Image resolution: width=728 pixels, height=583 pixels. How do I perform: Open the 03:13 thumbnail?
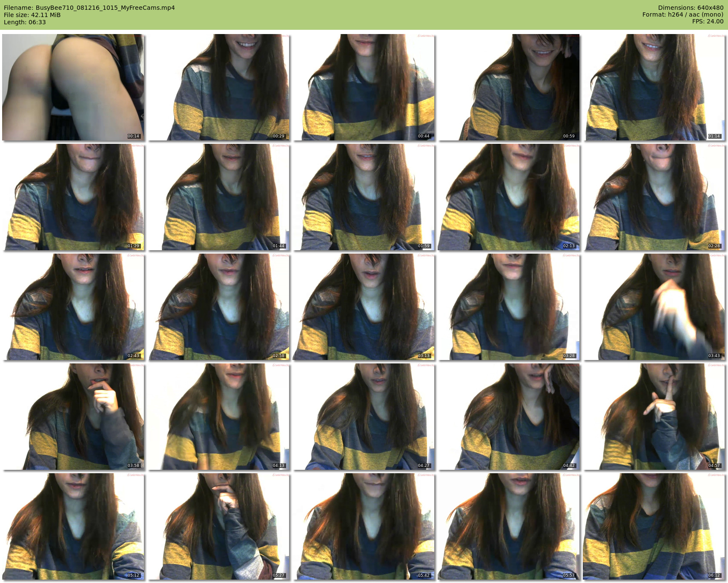point(364,307)
